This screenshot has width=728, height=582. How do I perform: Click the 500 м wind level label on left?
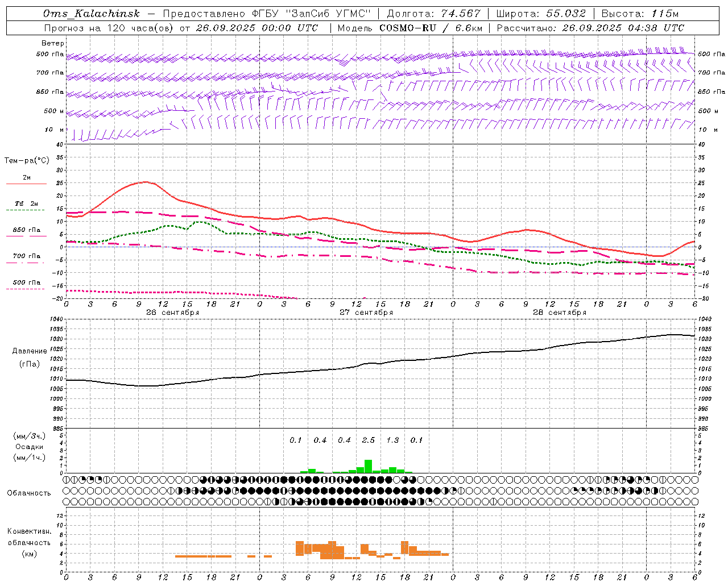click(x=55, y=111)
